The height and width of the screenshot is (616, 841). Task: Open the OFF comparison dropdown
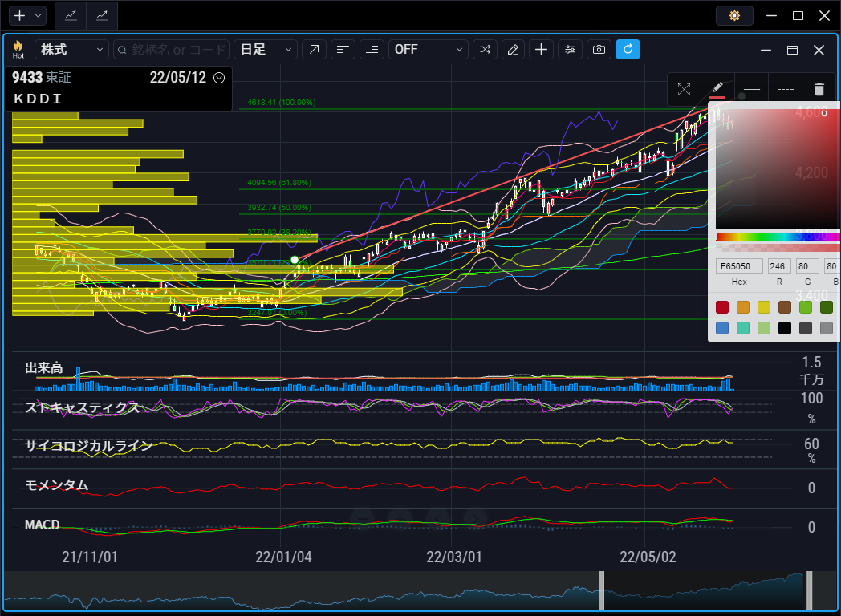428,50
